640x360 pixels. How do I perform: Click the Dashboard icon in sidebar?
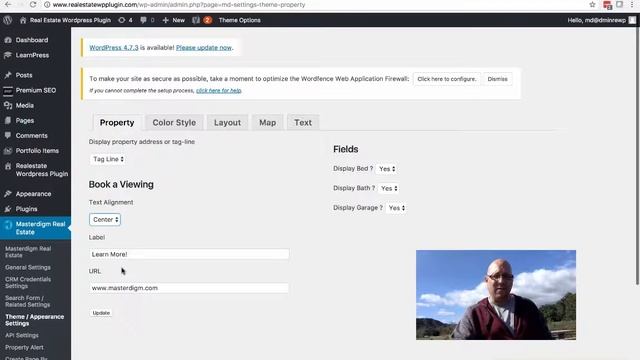[x=8, y=40]
